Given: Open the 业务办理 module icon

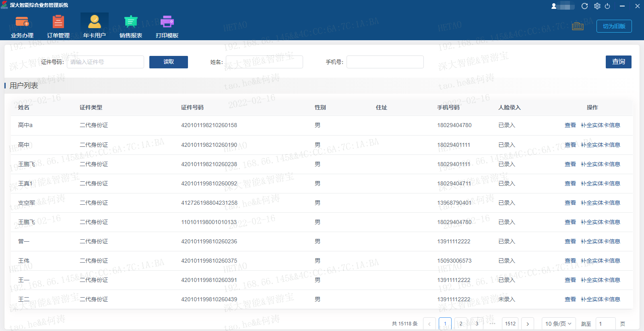Looking at the screenshot, I should coord(22,22).
